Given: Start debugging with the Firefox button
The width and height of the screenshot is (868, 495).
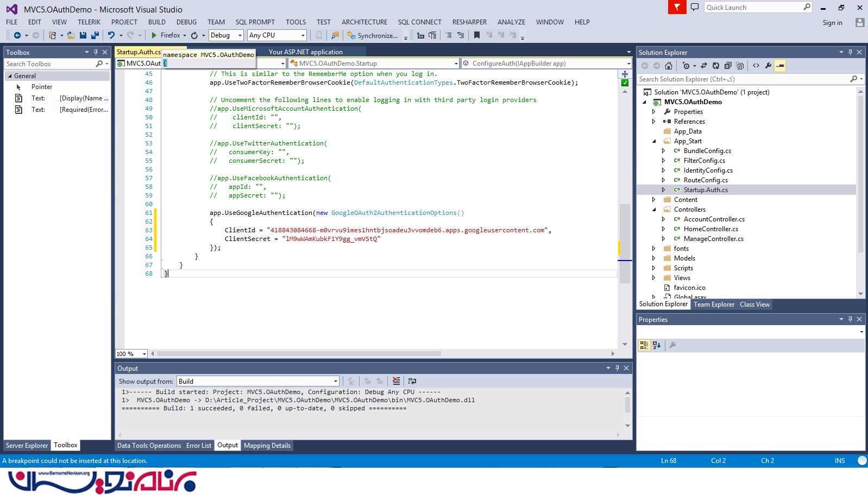Looking at the screenshot, I should coord(166,35).
